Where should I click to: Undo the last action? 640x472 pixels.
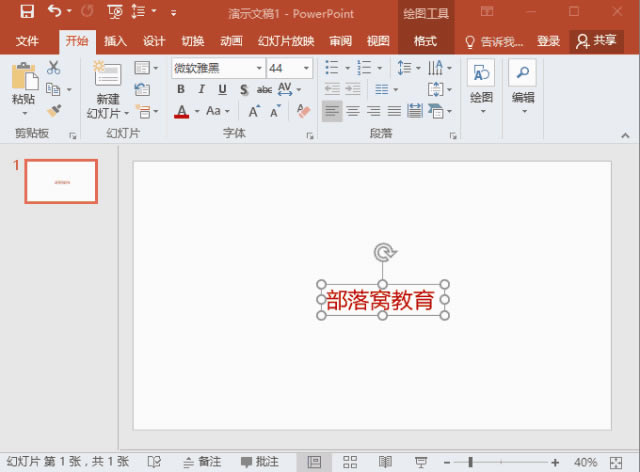tap(55, 11)
